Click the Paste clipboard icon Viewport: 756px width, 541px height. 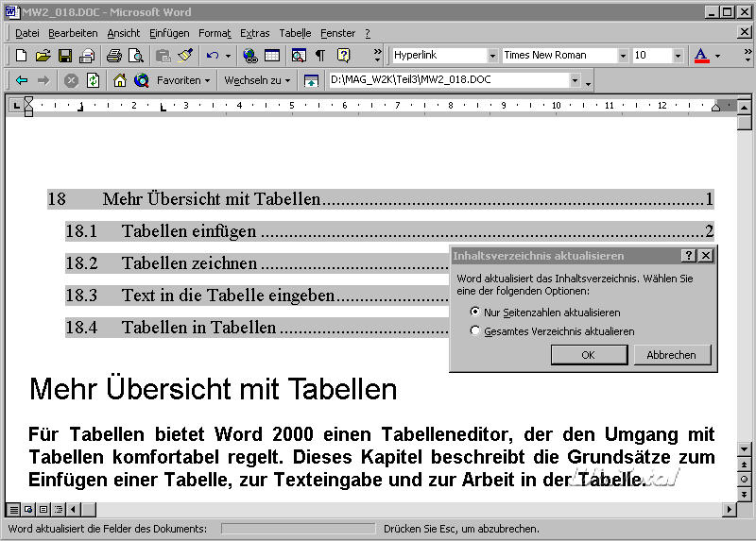coord(163,56)
